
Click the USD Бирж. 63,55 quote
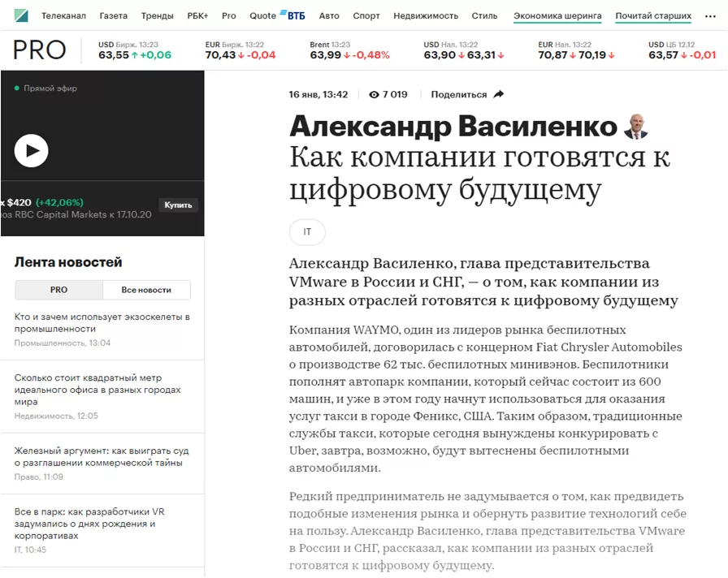tap(135, 50)
